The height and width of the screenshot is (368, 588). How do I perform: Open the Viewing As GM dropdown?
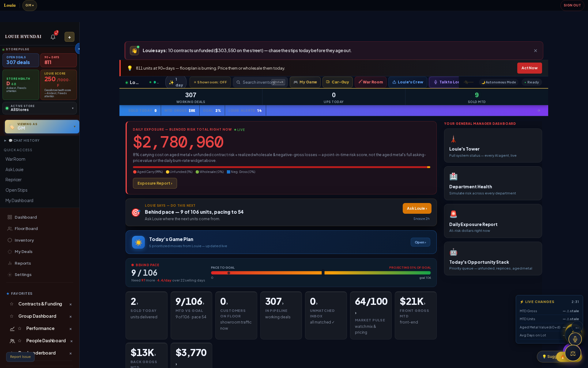point(42,126)
